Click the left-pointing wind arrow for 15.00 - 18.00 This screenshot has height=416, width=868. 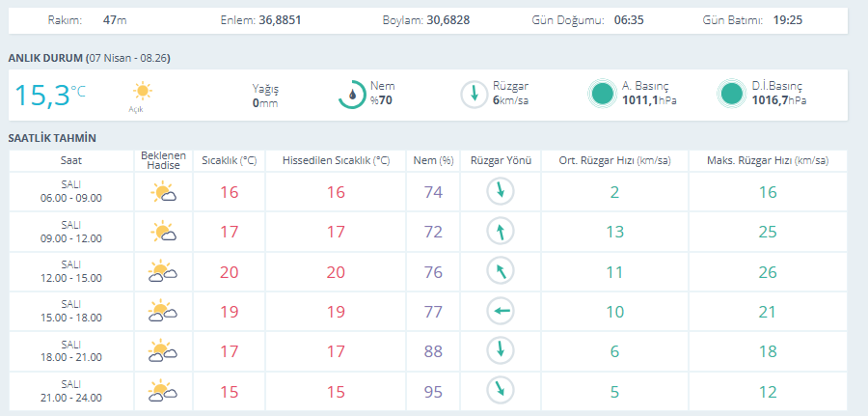[x=501, y=311]
